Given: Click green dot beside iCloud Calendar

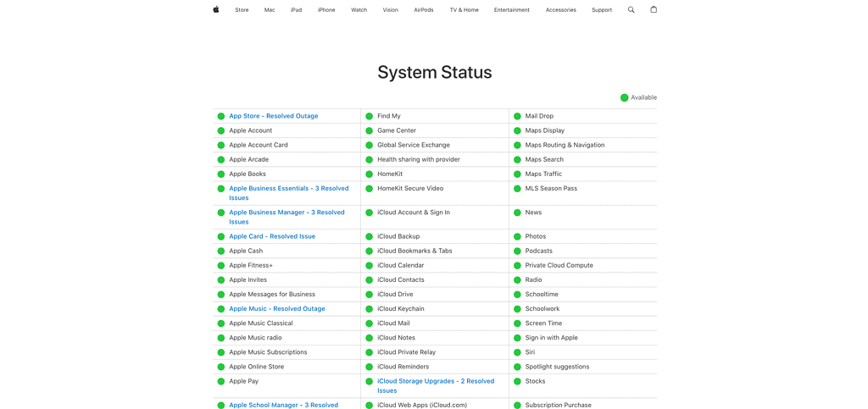Looking at the screenshot, I should click(x=370, y=265).
